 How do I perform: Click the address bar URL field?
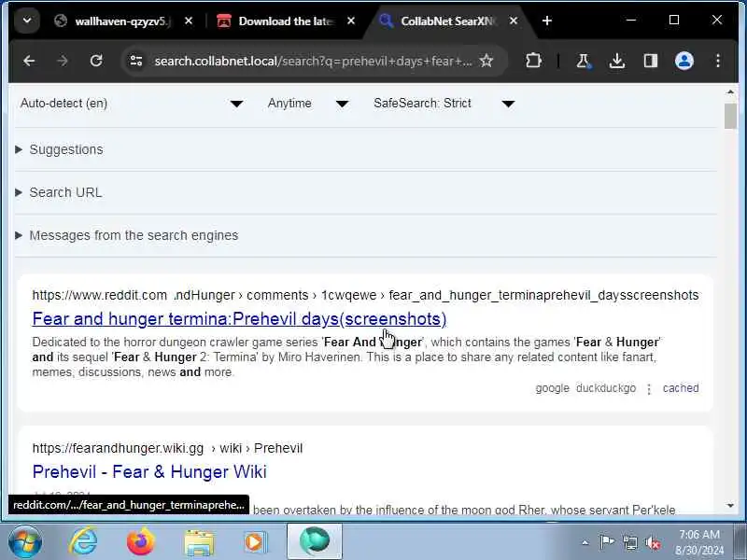tap(313, 61)
